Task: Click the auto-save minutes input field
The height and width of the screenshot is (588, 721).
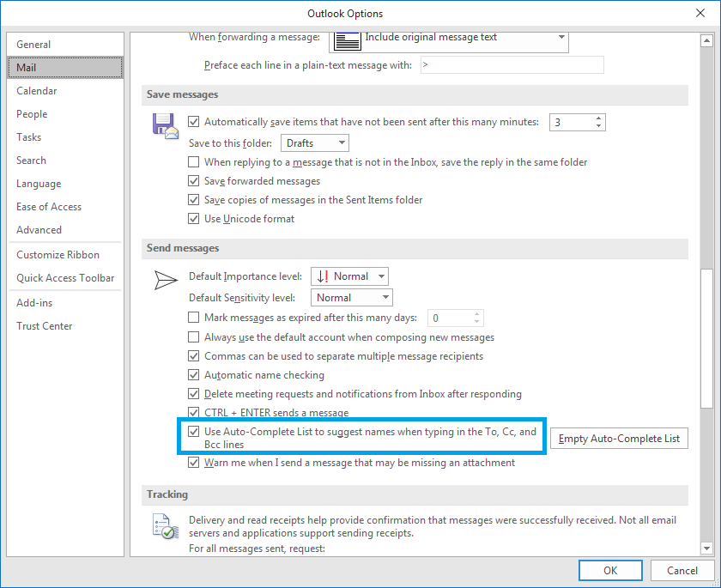Action: (x=571, y=122)
